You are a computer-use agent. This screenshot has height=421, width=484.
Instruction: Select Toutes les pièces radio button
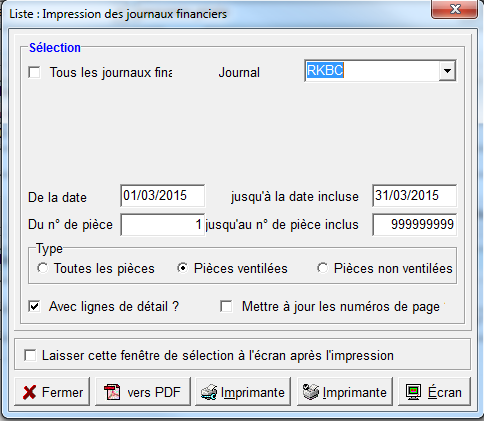[43, 268]
